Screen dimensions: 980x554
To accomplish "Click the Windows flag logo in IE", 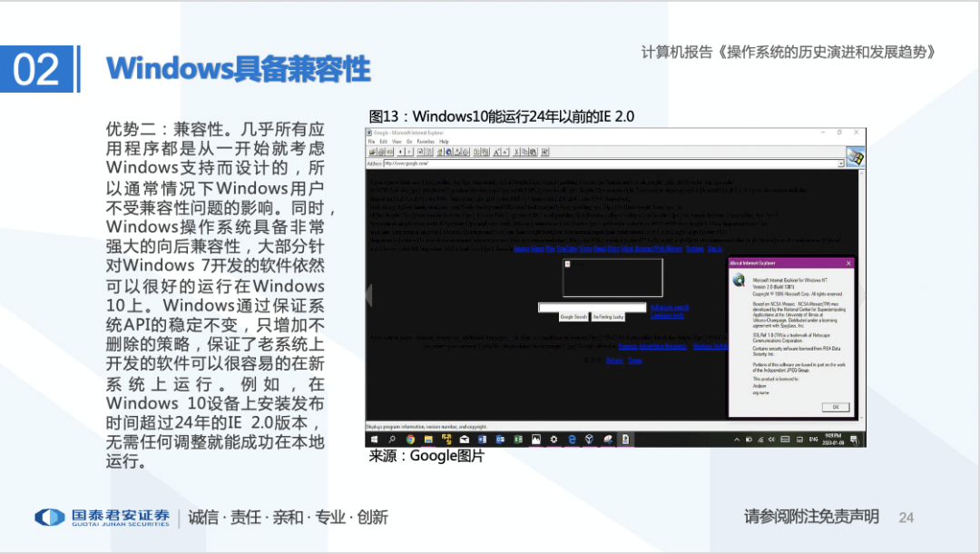I will click(x=855, y=156).
